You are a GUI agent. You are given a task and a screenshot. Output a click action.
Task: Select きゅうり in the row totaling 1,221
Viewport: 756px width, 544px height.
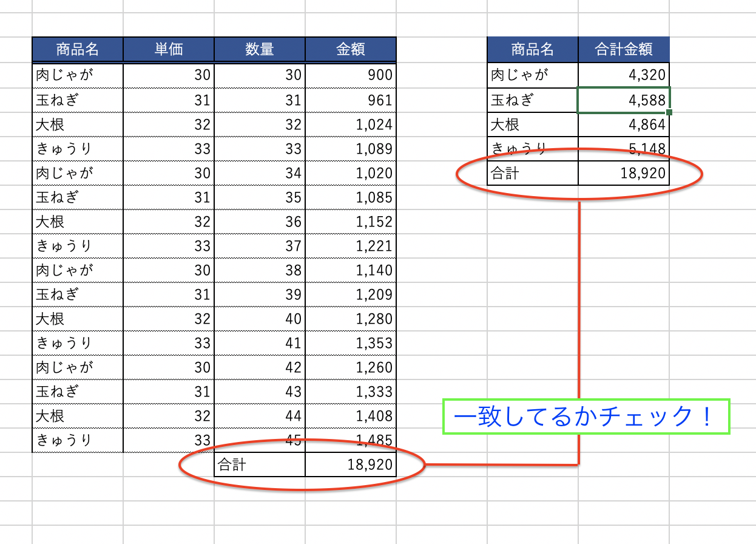pyautogui.click(x=78, y=246)
